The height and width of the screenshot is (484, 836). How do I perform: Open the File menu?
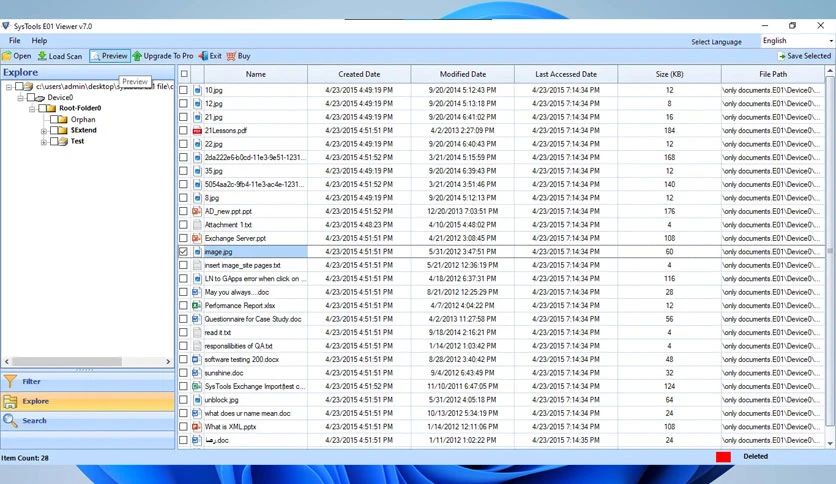14,41
